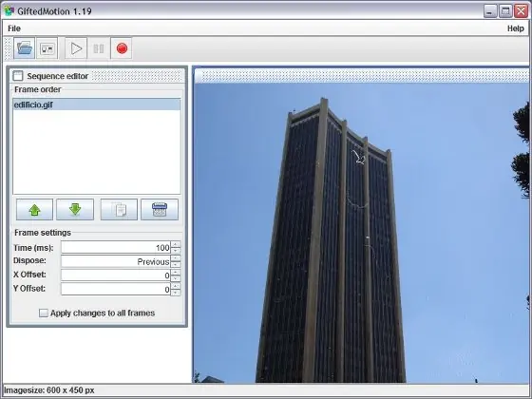
Task: Decrease the Time (ms) value with the down arrow
Action: (x=176, y=251)
